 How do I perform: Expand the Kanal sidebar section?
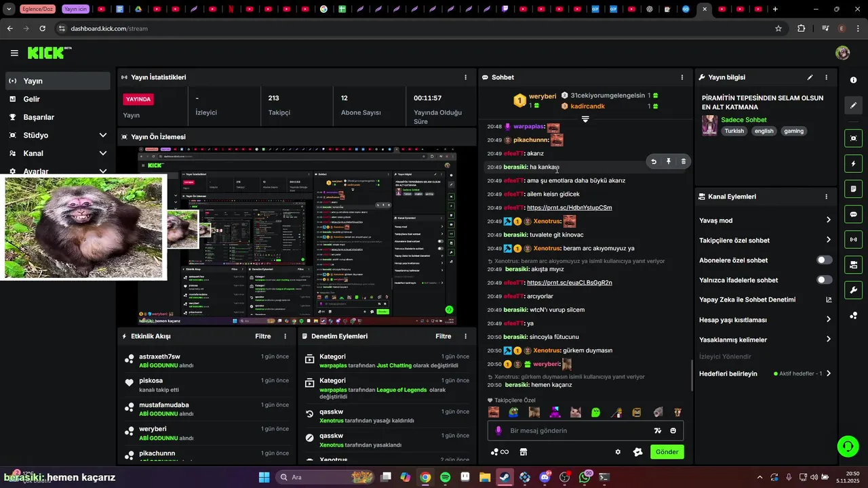tap(103, 153)
